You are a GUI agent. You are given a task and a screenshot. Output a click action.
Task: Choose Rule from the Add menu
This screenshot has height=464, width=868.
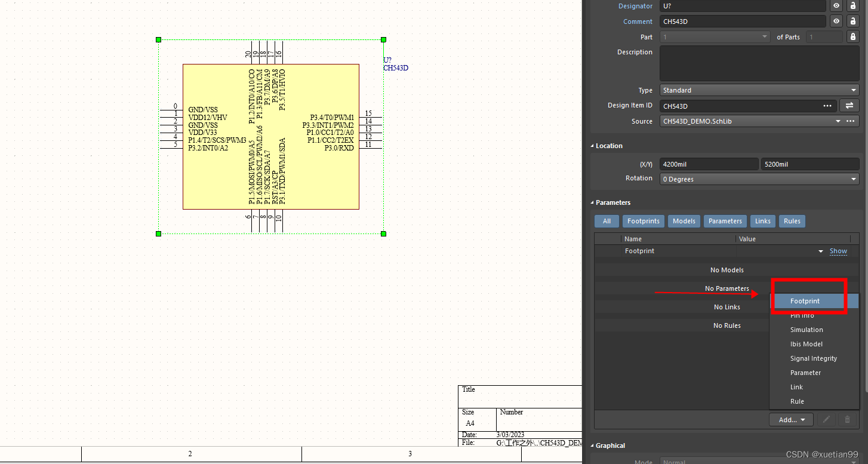pyautogui.click(x=815, y=401)
